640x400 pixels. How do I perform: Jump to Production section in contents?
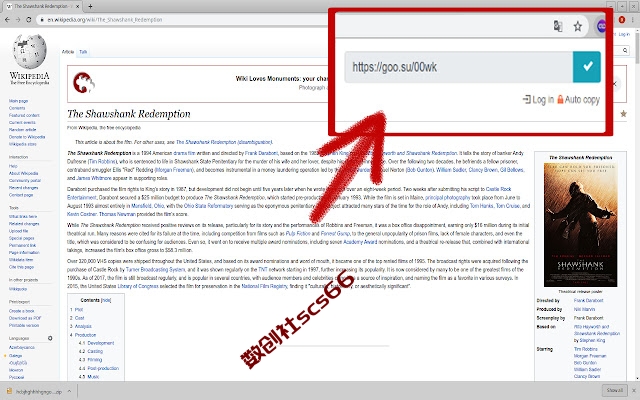pos(85,335)
